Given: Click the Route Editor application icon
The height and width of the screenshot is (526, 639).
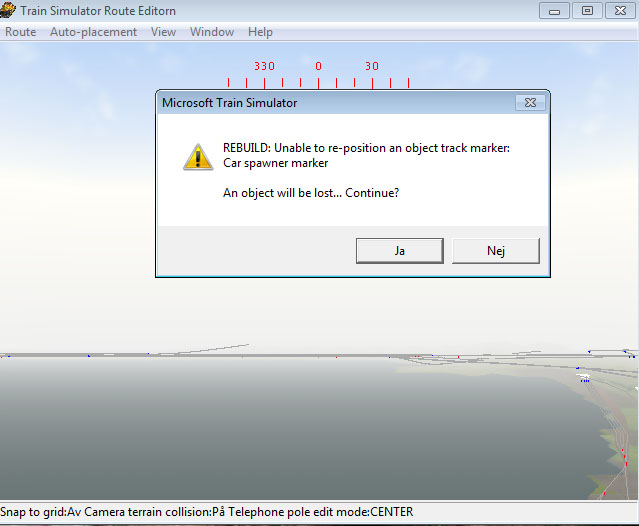Looking at the screenshot, I should pyautogui.click(x=8, y=10).
